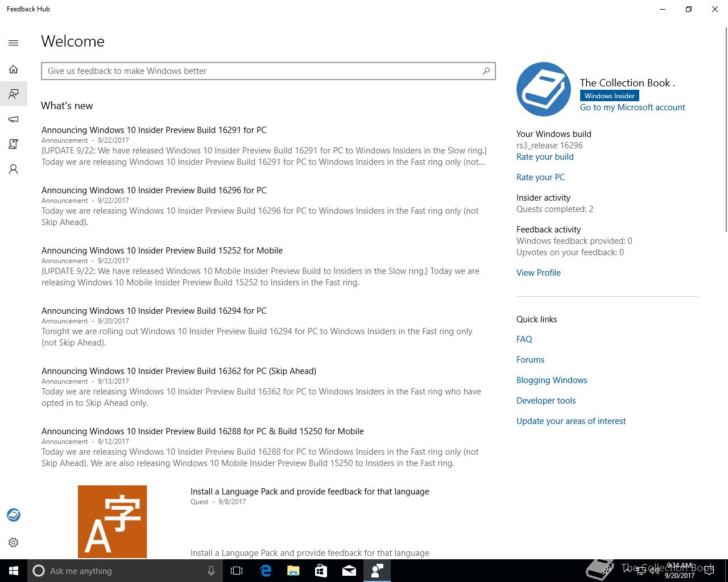Open Install a Language Pack quest title

[310, 492]
